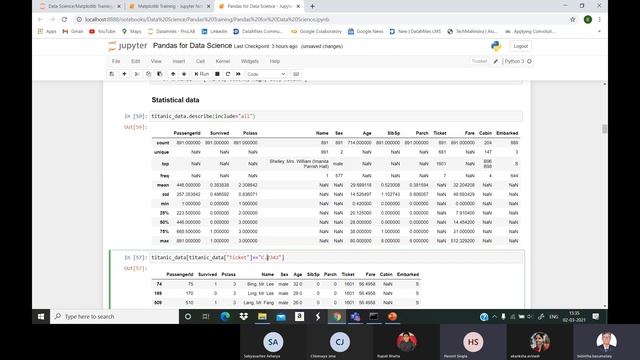Click the Name cell Bing, Mr. Lee
This screenshot has height=360, width=640.
click(x=260, y=284)
